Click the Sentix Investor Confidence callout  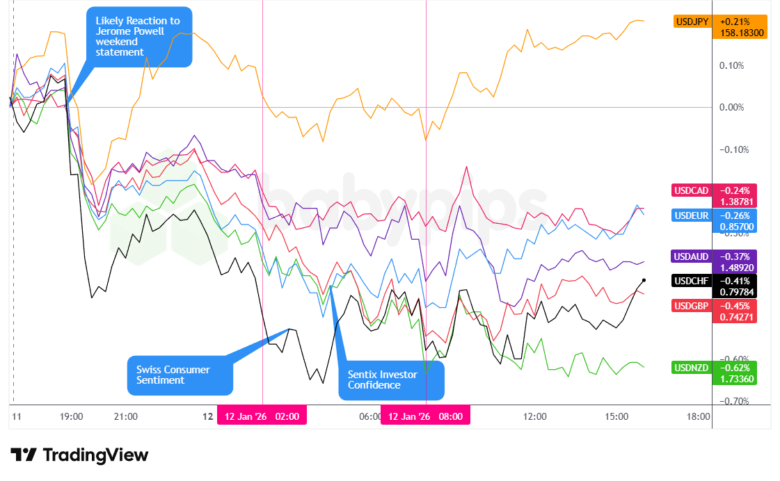(x=391, y=379)
